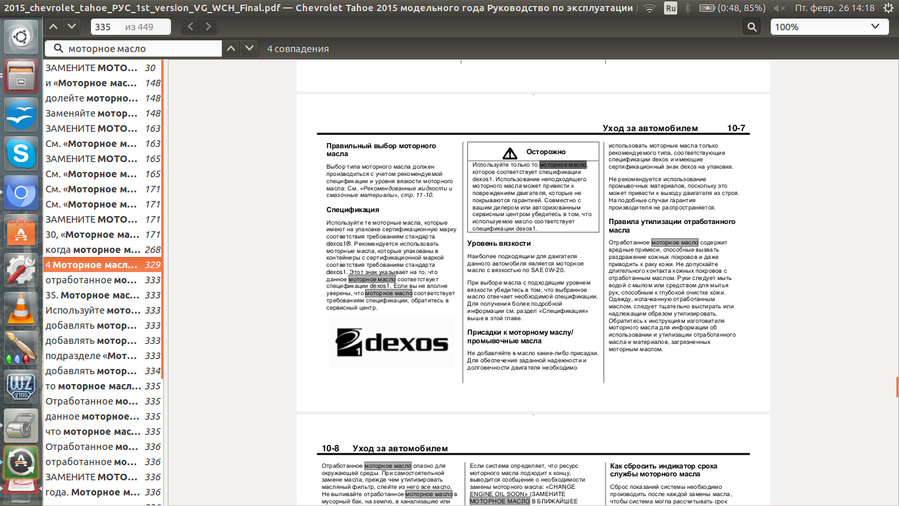Image resolution: width=899 pixels, height=506 pixels.
Task: Open the WZ 2100 game icon
Action: (x=21, y=387)
